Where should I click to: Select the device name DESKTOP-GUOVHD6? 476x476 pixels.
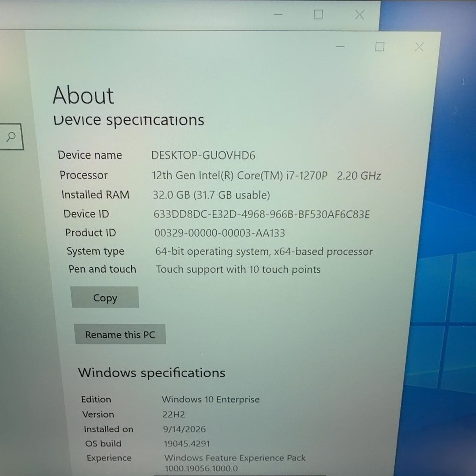click(203, 155)
